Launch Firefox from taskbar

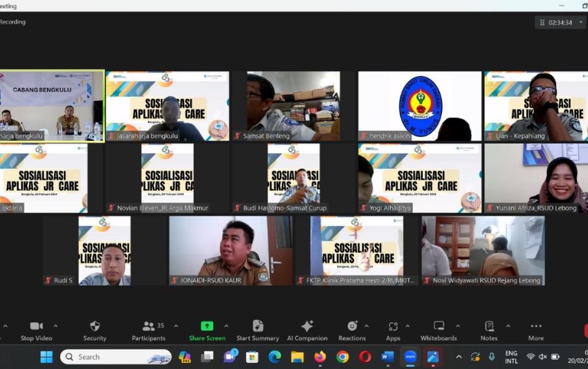point(320,357)
